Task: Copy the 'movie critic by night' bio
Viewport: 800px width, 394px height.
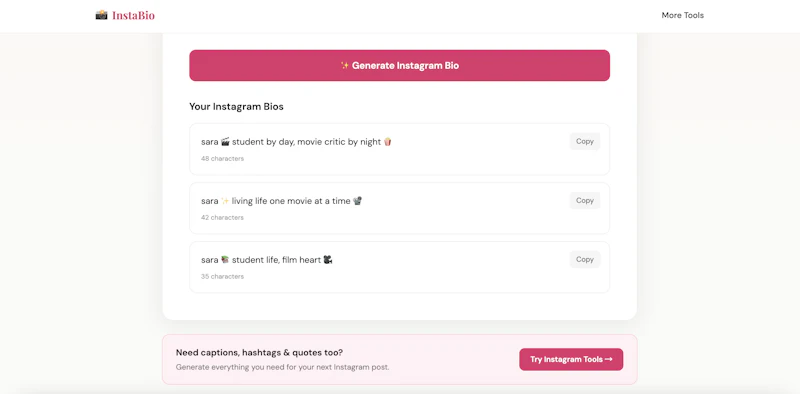Action: point(585,141)
